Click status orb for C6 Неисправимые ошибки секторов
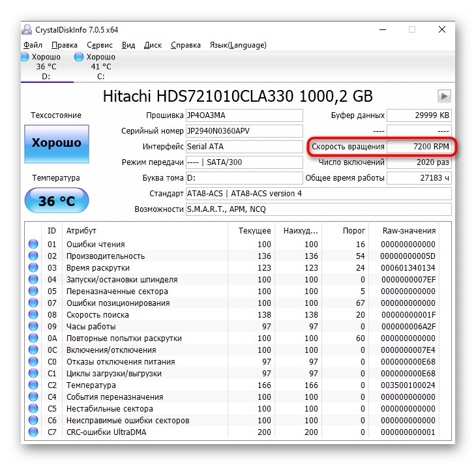Screen dimensions: 476x465 click(33, 420)
